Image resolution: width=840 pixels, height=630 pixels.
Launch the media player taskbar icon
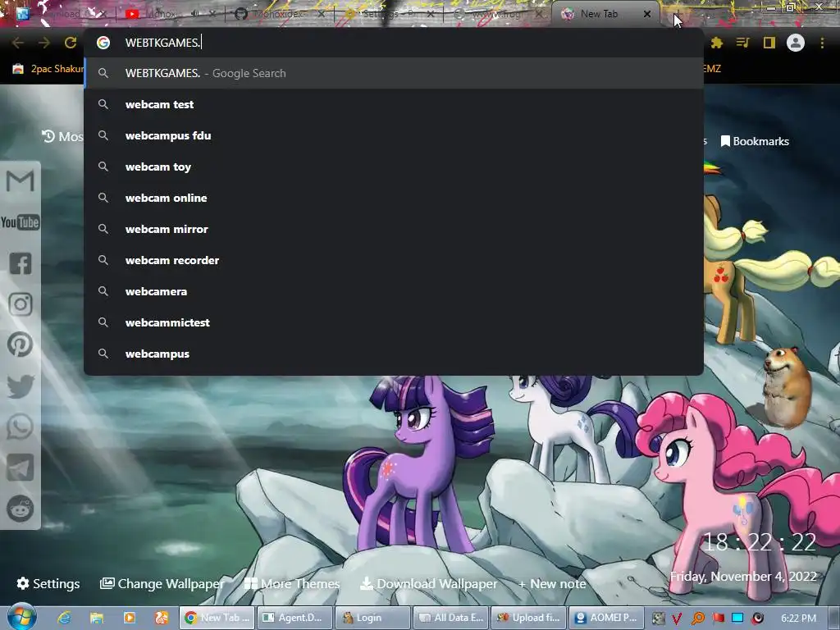pos(129,618)
